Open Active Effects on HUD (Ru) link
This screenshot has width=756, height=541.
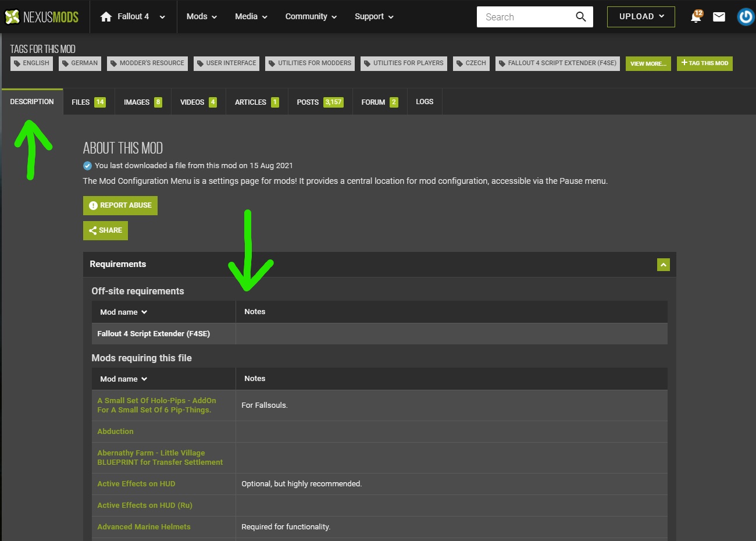click(145, 506)
